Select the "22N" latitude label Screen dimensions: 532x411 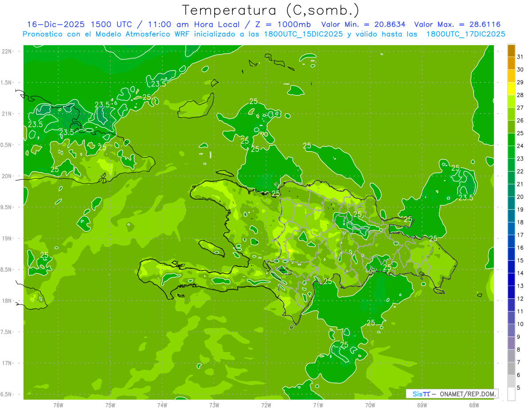pyautogui.click(x=7, y=51)
